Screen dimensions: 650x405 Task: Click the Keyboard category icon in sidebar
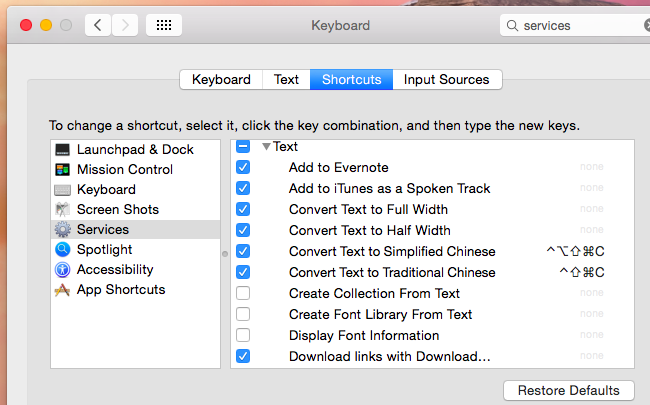click(63, 190)
